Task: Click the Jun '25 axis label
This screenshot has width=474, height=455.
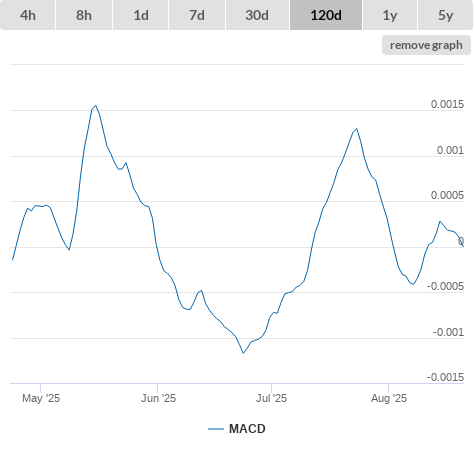Action: click(158, 398)
